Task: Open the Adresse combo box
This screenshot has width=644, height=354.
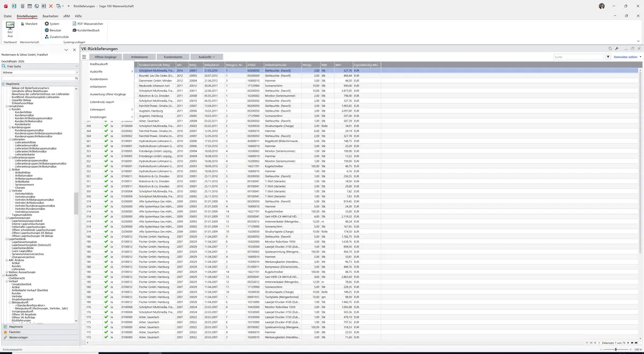Action: pyautogui.click(x=39, y=72)
